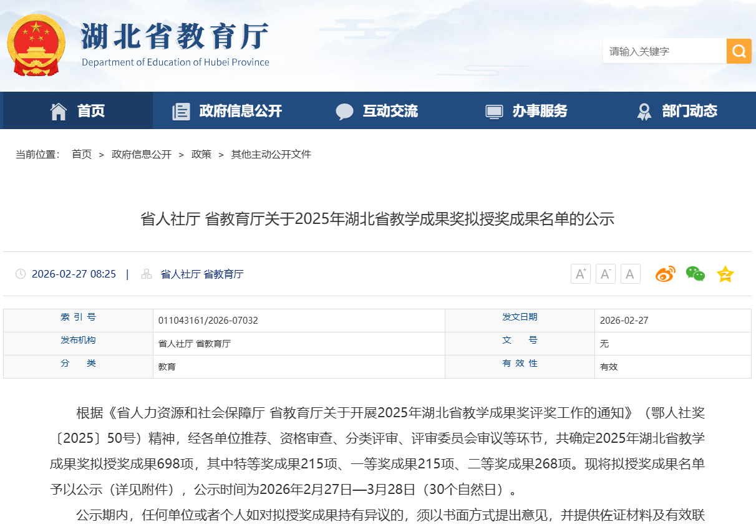
Task: Click the issue date value 2026-02-27
Action: click(624, 321)
